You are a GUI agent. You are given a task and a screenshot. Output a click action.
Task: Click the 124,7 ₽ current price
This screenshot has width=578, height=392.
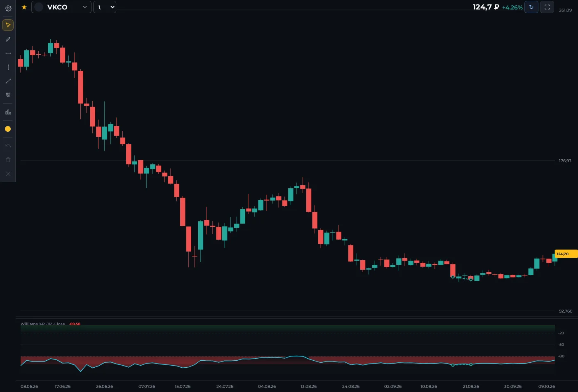[x=486, y=7]
